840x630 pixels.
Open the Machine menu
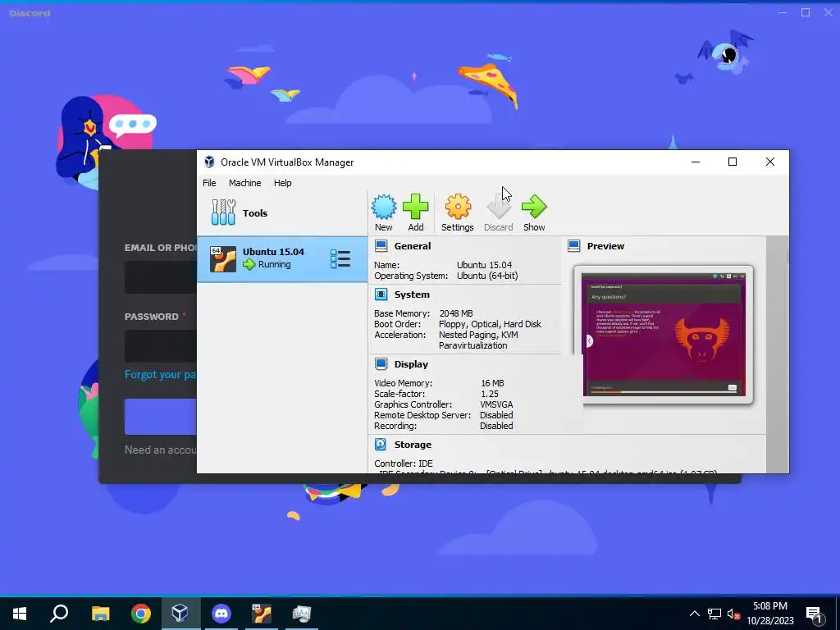pyautogui.click(x=244, y=183)
